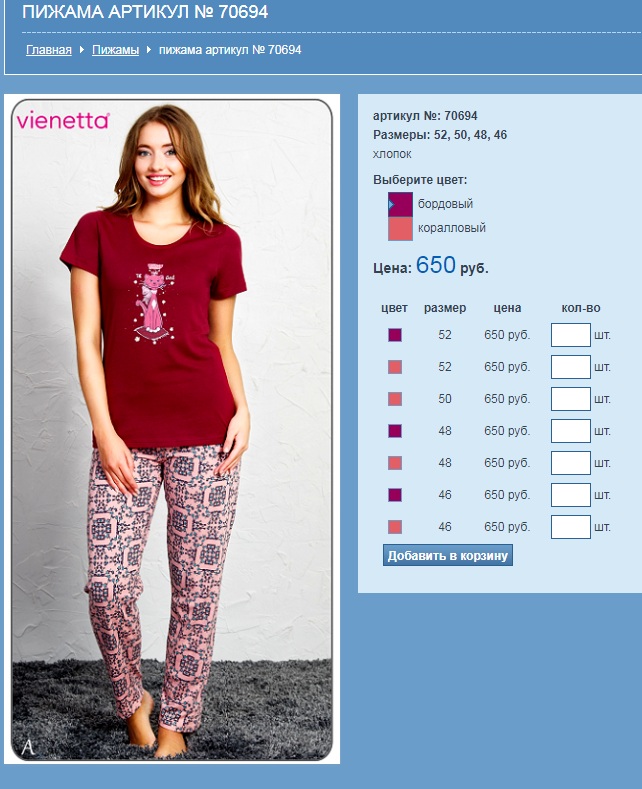Image resolution: width=642 pixels, height=789 pixels.
Task: Click the бордовый color label text
Action: point(445,204)
